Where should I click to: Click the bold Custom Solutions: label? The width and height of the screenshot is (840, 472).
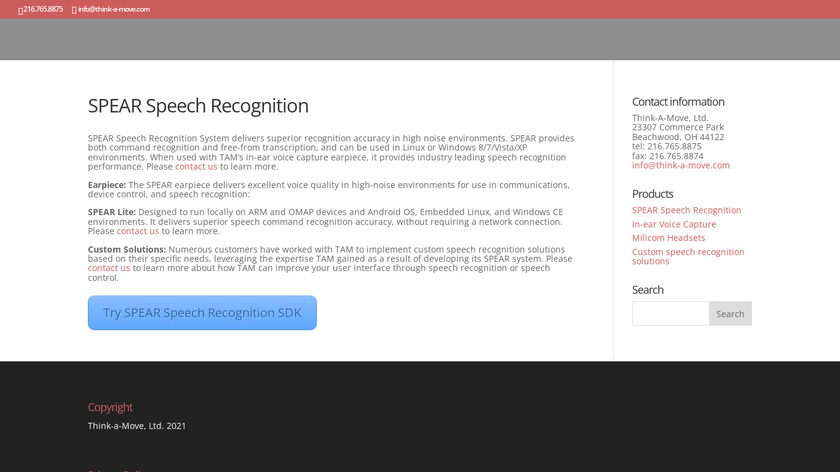(x=126, y=250)
